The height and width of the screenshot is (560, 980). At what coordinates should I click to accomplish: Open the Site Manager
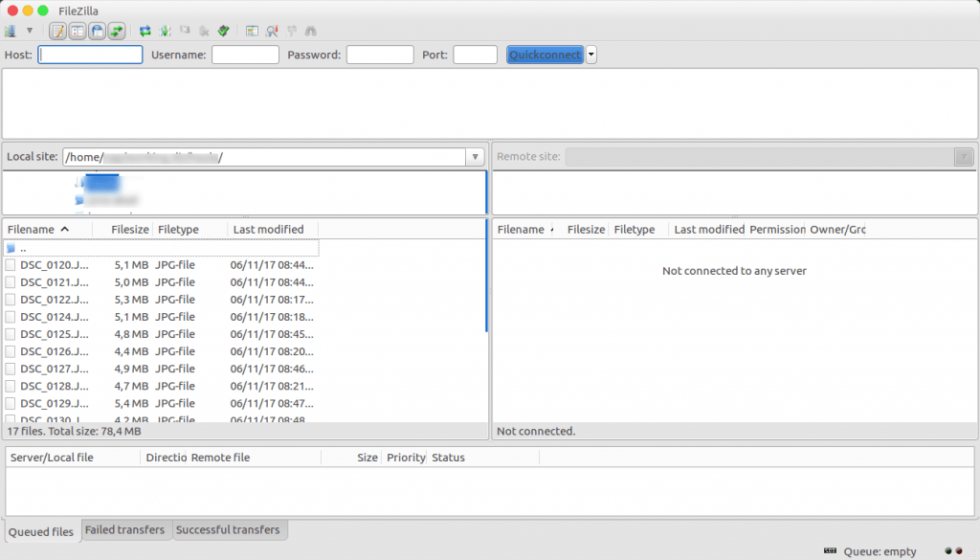(x=10, y=31)
